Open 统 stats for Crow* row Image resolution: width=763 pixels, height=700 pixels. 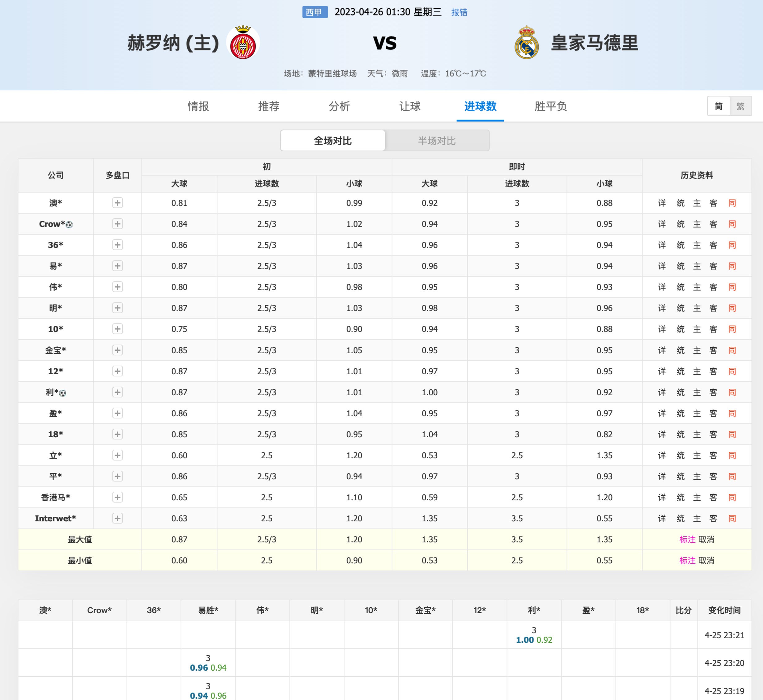pyautogui.click(x=681, y=224)
